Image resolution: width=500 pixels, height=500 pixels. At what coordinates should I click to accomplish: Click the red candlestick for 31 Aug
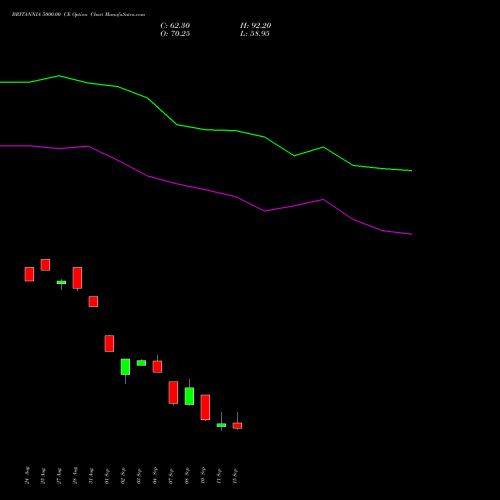click(93, 301)
